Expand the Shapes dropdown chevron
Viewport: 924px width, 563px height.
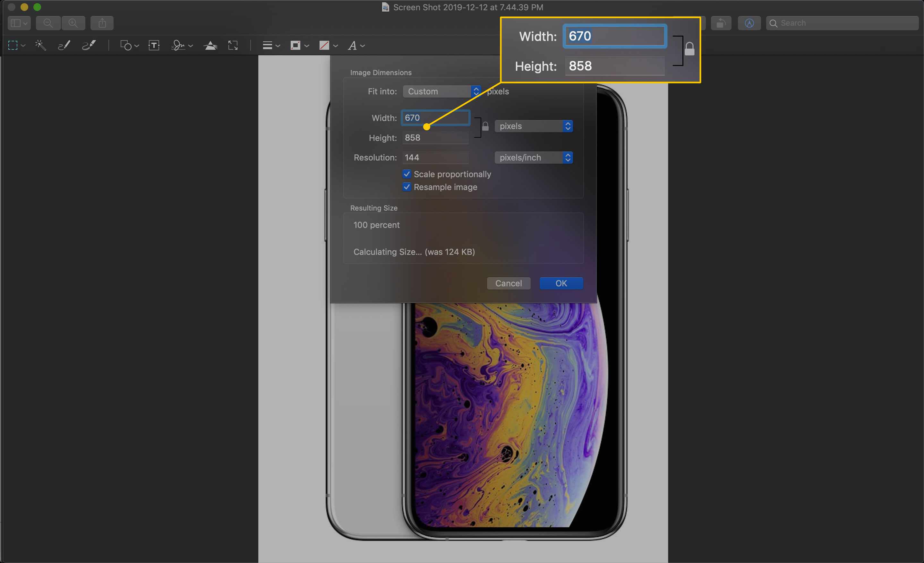click(136, 46)
